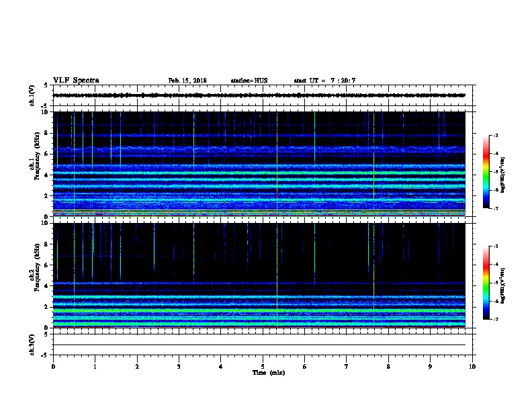
Task: Click time axis tick label "3"
Action: point(179,367)
